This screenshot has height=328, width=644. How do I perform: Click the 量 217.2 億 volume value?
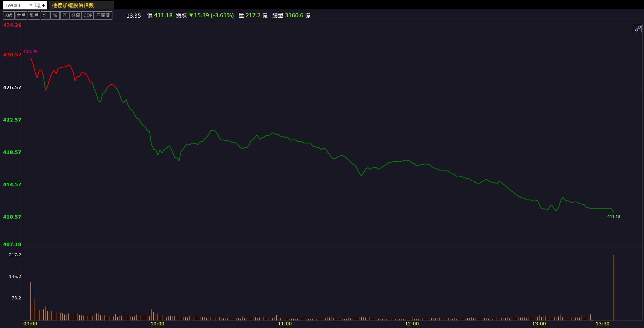tap(253, 15)
